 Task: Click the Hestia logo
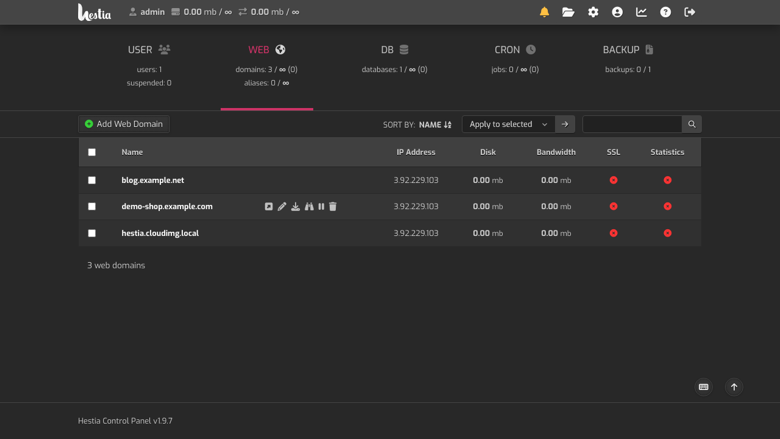point(95,12)
